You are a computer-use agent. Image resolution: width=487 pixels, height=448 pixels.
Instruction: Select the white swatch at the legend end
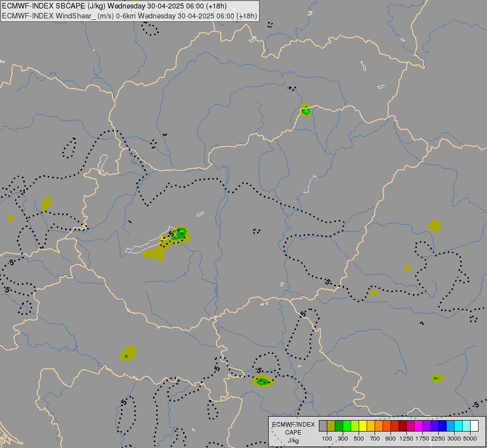474,426
